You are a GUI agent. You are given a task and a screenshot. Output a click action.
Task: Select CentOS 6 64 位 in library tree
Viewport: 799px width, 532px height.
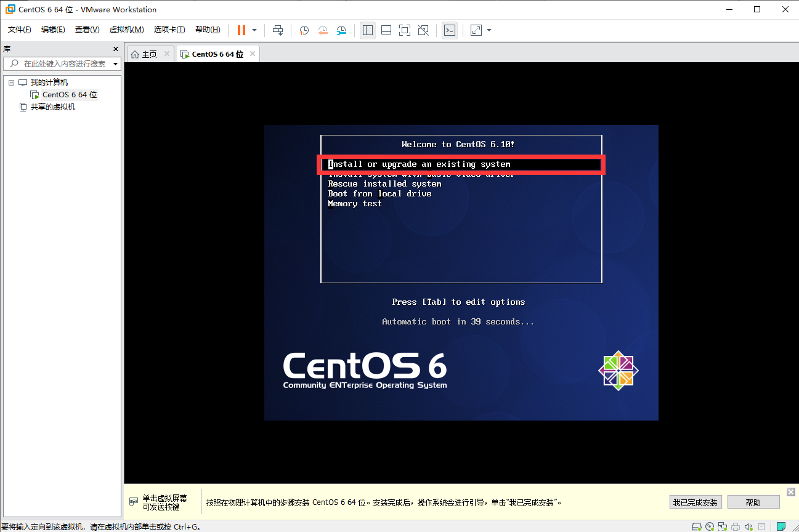click(x=70, y=95)
